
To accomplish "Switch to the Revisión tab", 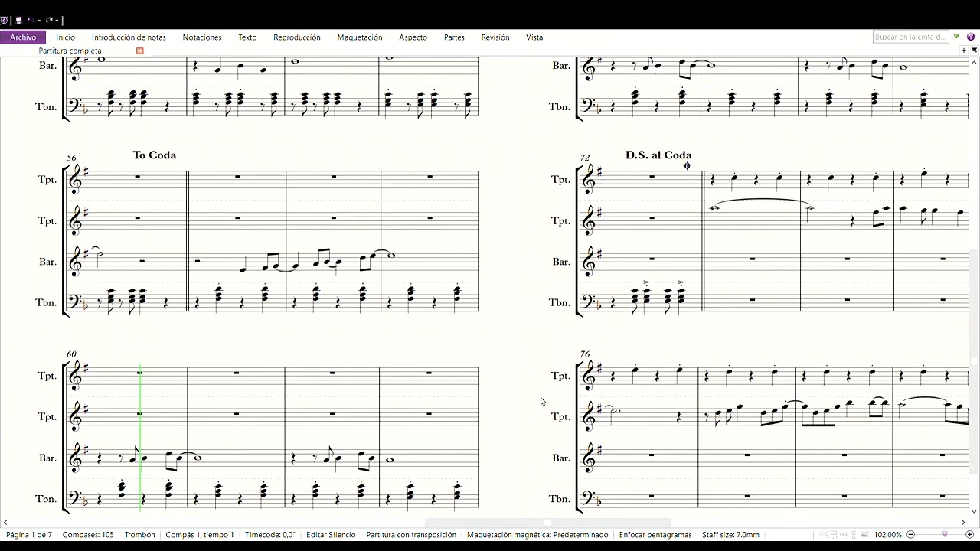I will [495, 37].
